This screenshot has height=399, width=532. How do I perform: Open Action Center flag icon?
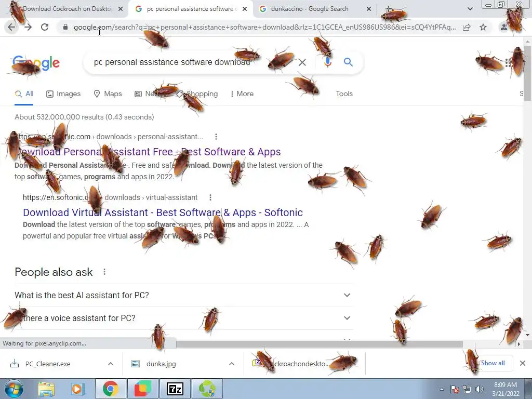455,389
